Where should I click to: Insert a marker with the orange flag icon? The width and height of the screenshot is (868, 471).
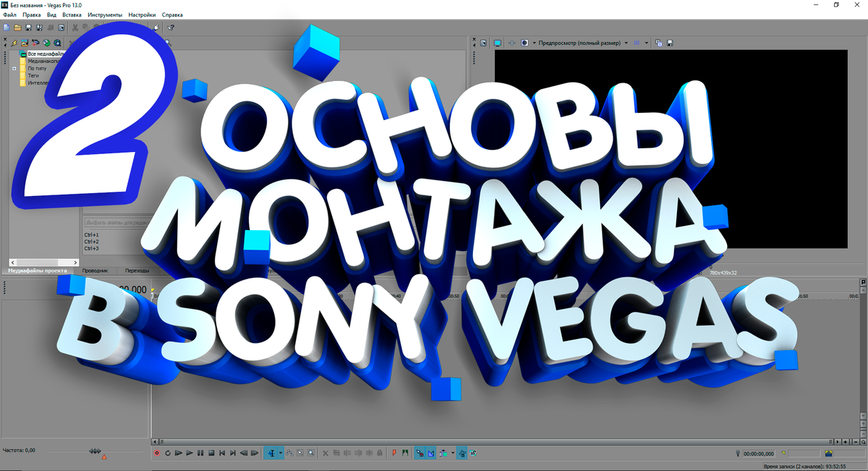point(394,454)
